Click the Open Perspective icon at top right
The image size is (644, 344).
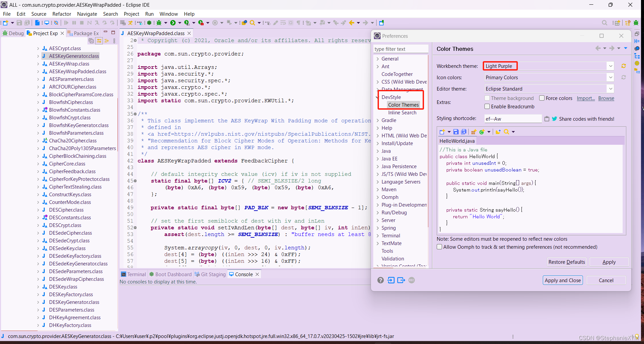pyautogui.click(x=617, y=23)
